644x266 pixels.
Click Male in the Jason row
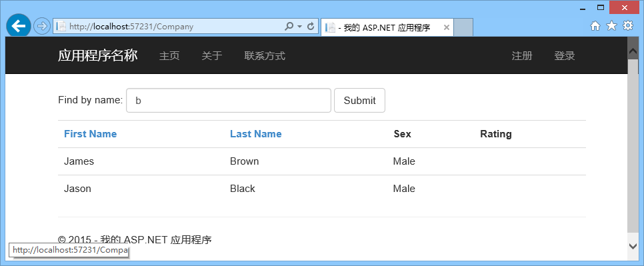point(404,189)
